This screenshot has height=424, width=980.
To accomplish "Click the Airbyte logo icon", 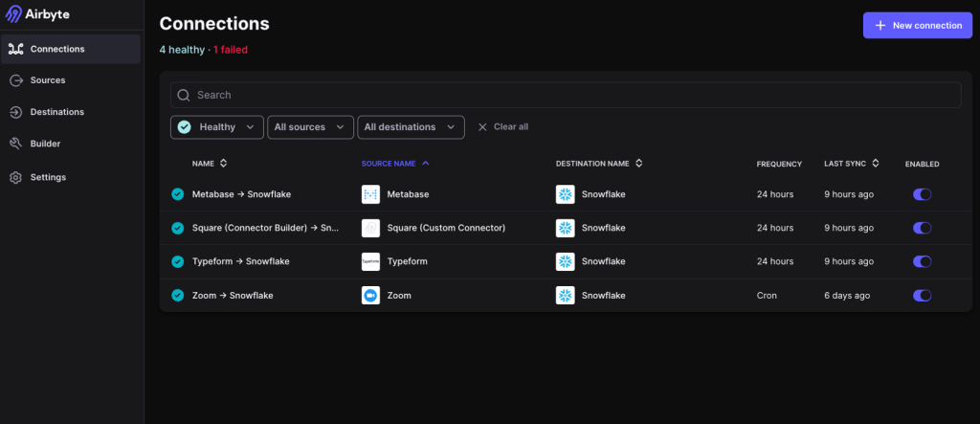I will [13, 13].
